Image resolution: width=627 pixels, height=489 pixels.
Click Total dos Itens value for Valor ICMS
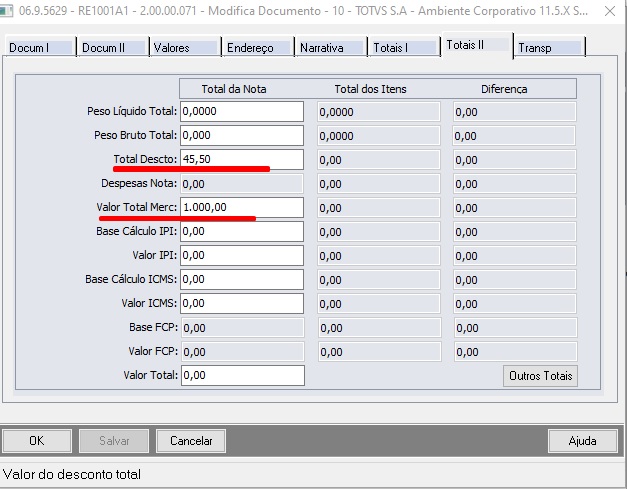click(379, 304)
